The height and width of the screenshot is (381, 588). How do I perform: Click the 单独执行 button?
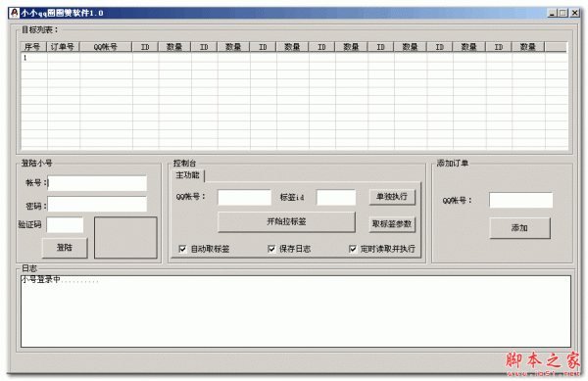[392, 196]
